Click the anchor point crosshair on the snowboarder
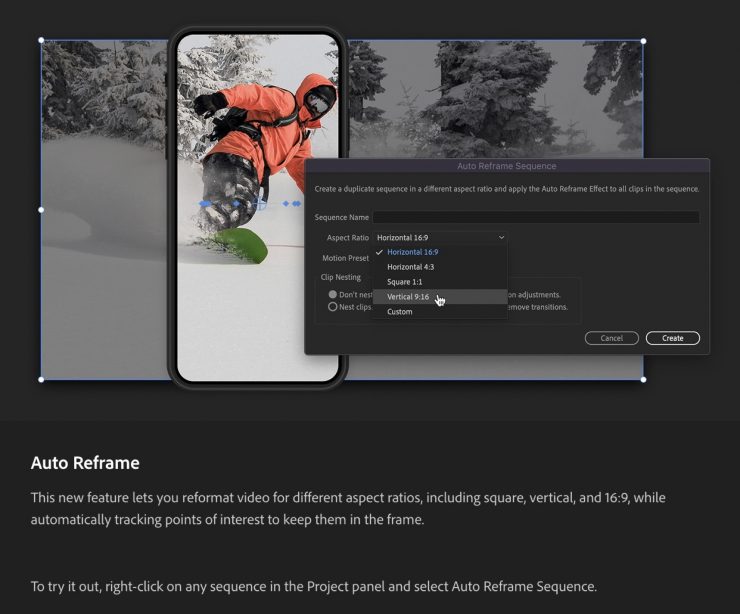The image size is (740, 614). tap(261, 203)
